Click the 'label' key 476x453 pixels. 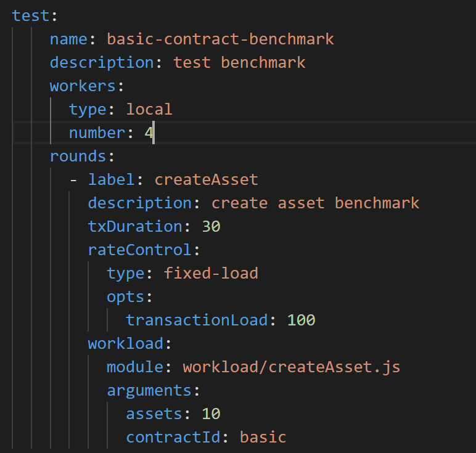coord(111,179)
